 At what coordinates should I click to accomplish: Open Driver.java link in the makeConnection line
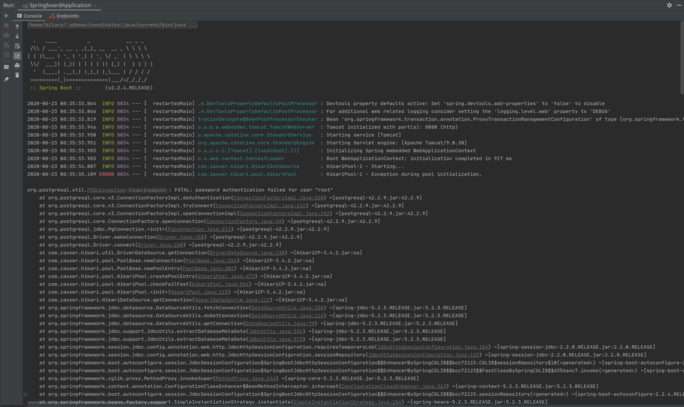click(x=181, y=237)
